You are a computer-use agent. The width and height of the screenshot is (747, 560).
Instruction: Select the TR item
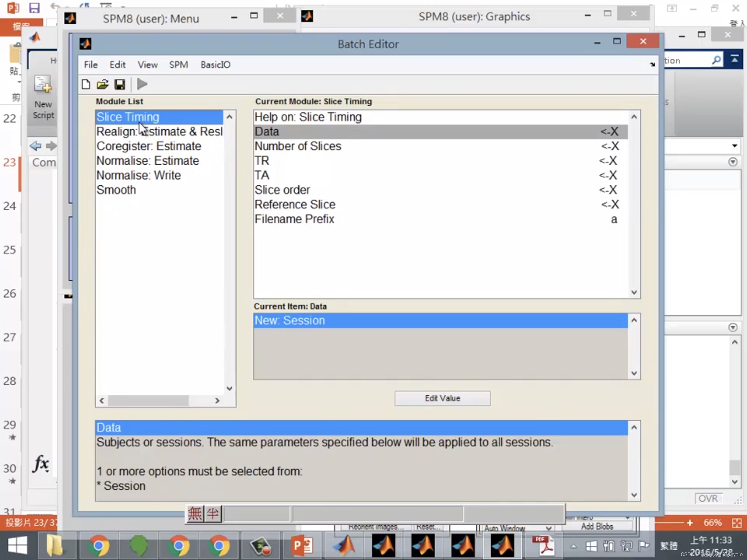[440, 161]
